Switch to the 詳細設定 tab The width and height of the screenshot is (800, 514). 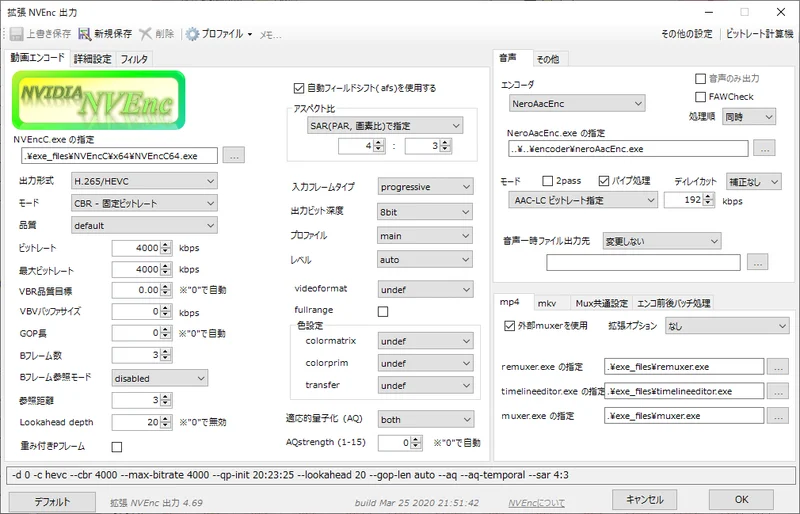coord(92,59)
